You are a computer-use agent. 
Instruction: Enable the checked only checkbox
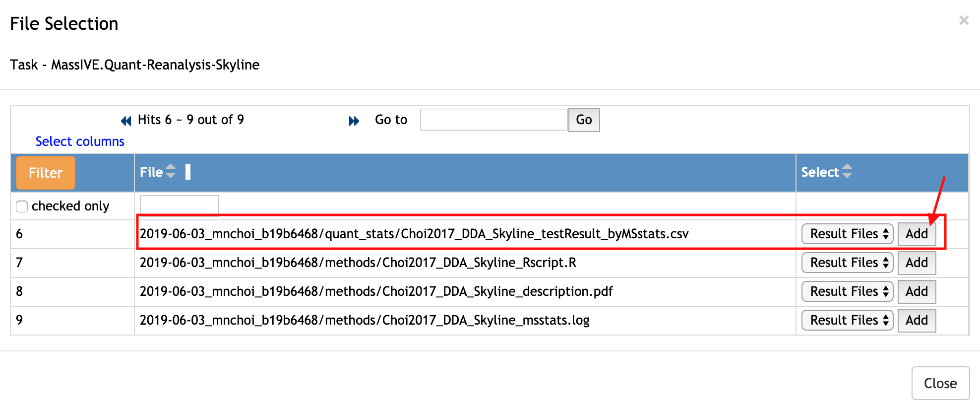click(22, 206)
